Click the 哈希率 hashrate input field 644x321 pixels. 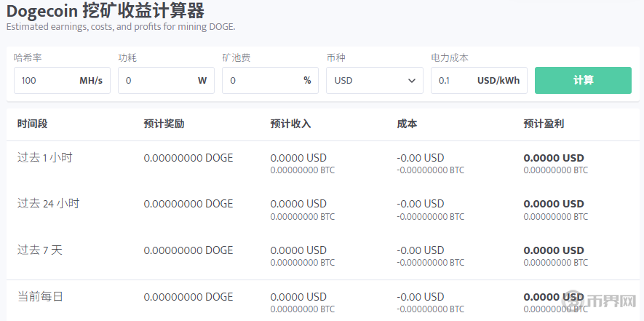click(45, 80)
